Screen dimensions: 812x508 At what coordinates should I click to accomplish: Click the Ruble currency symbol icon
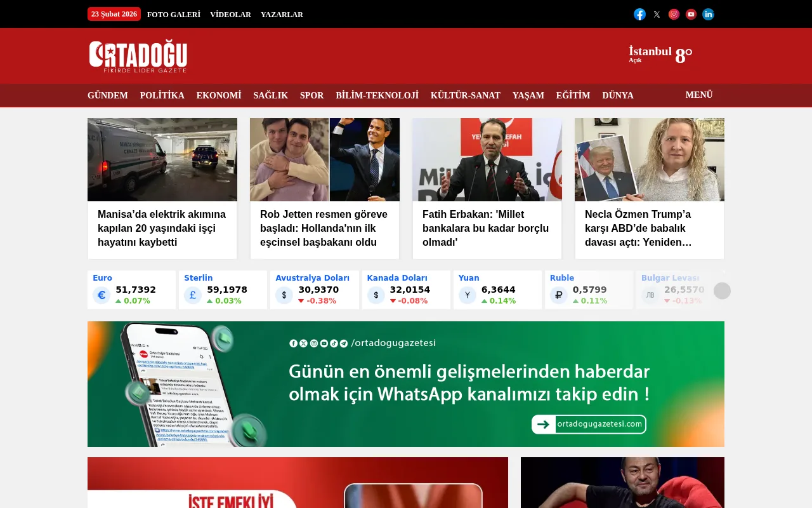(559, 295)
